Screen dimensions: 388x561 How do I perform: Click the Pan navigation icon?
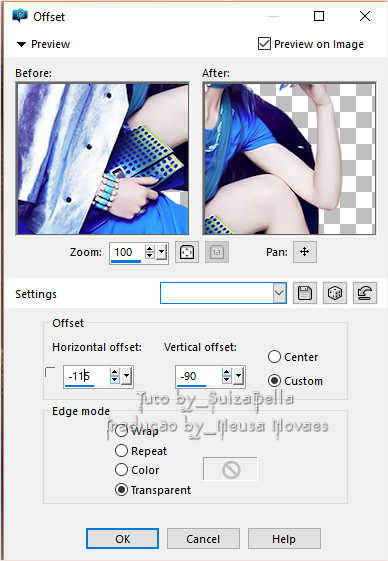coord(305,252)
